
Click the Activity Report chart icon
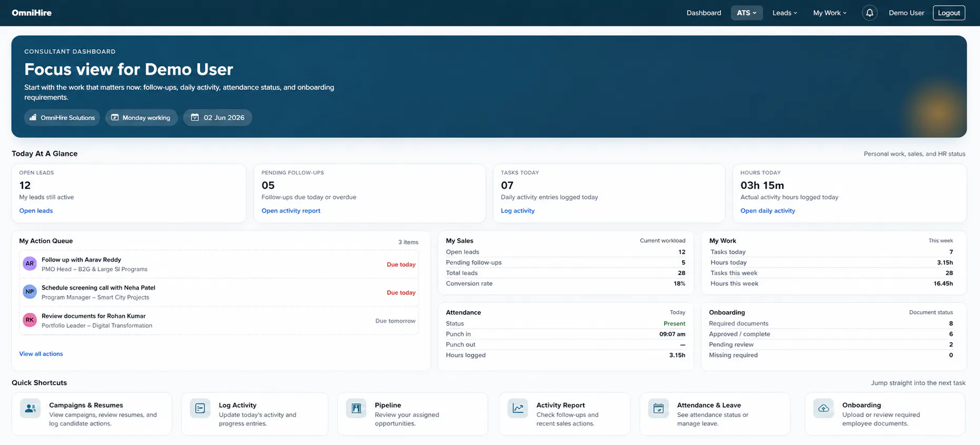[x=518, y=408]
